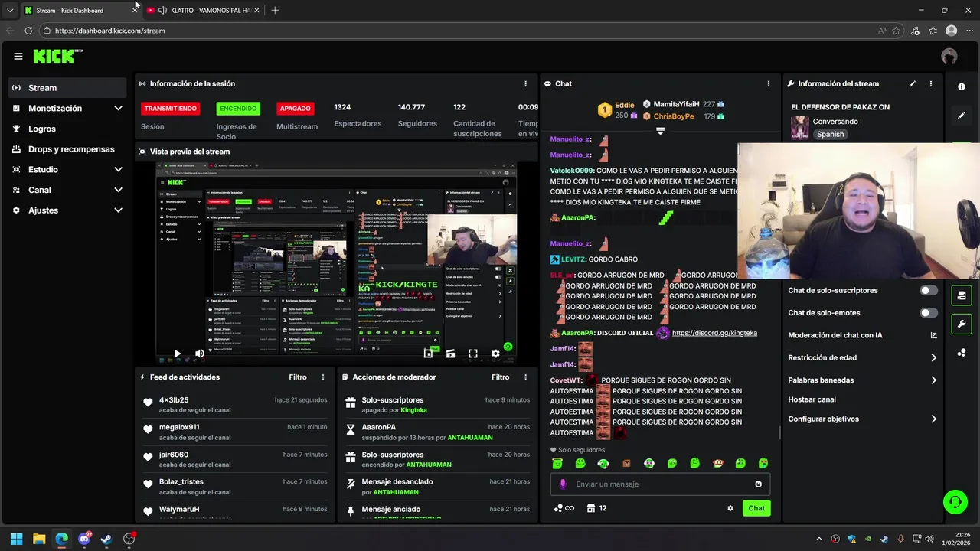The height and width of the screenshot is (551, 980).
Task: Click the browser address bar URL
Action: [x=110, y=31]
